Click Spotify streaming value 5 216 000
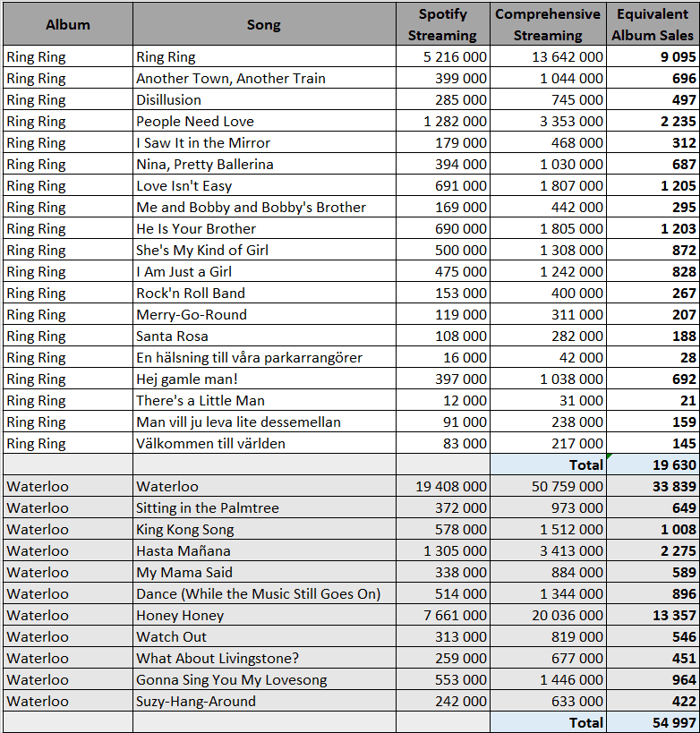This screenshot has height=733, width=700. pos(443,56)
